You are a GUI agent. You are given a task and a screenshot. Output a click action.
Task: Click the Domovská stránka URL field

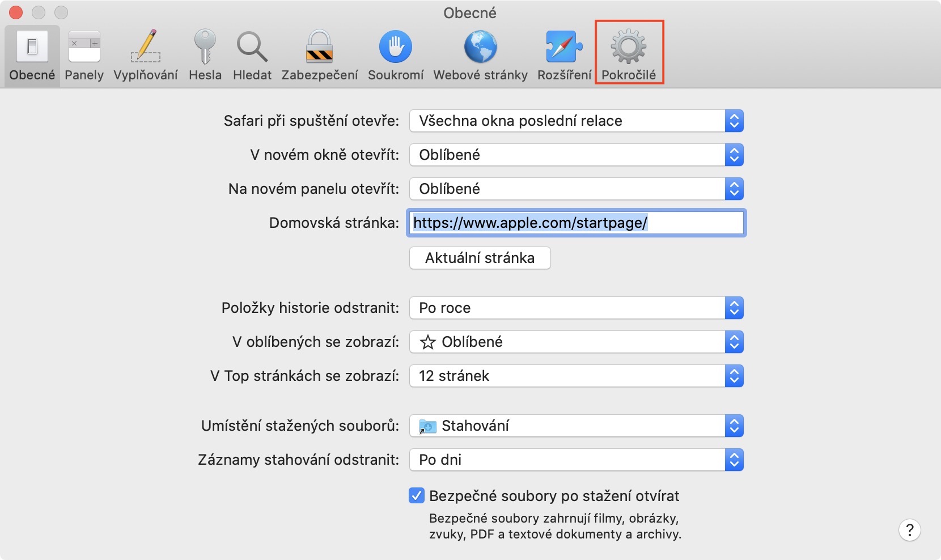(x=577, y=223)
